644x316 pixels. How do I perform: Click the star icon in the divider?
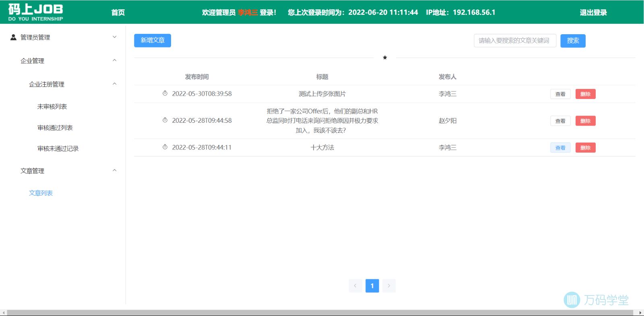point(385,58)
